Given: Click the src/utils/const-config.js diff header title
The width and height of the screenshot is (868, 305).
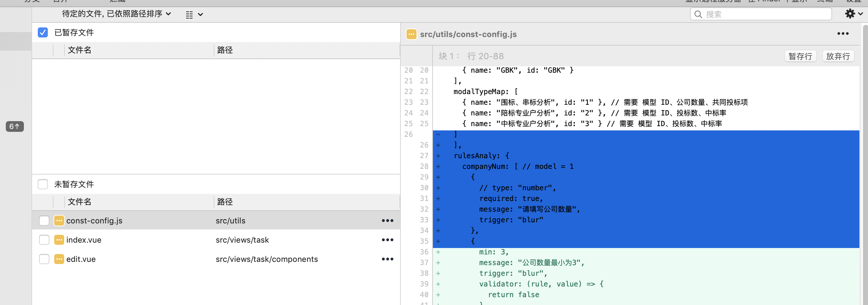Looking at the screenshot, I should 468,34.
